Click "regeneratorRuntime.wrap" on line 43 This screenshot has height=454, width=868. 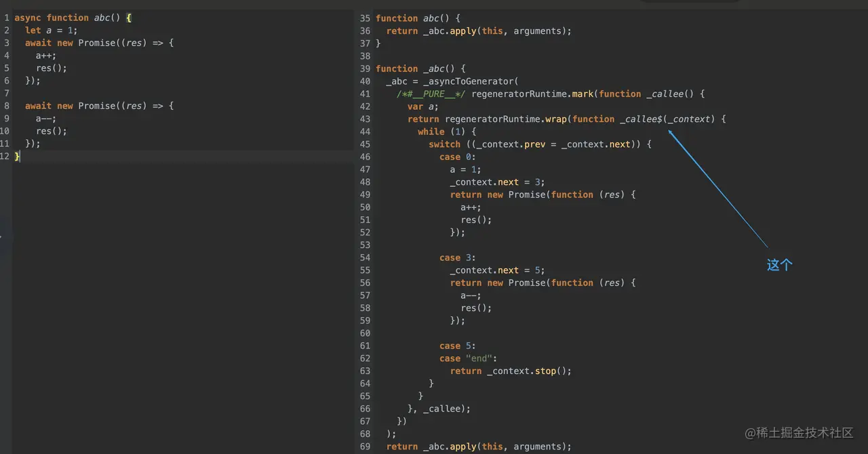point(506,119)
